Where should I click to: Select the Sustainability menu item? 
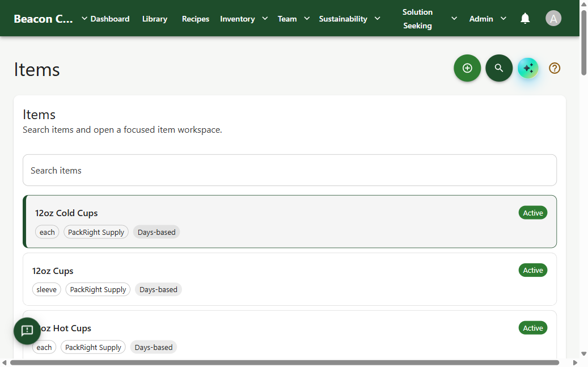click(x=342, y=19)
